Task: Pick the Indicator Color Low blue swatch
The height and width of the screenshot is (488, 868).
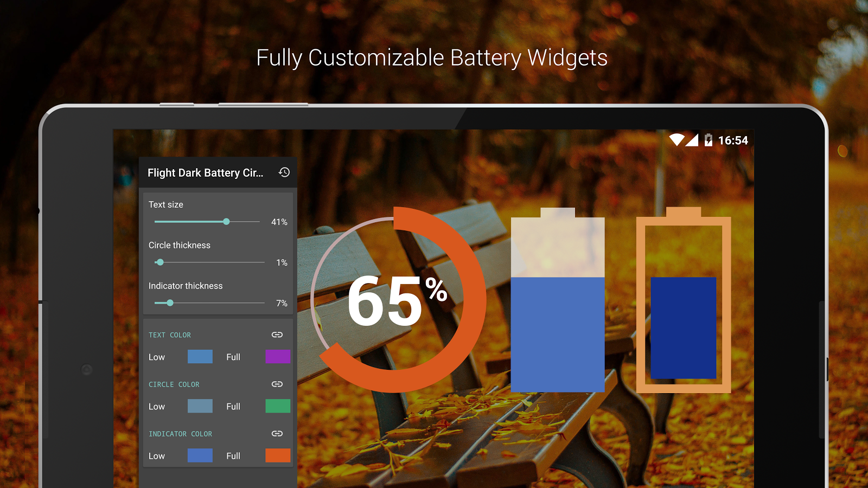Action: pyautogui.click(x=200, y=455)
